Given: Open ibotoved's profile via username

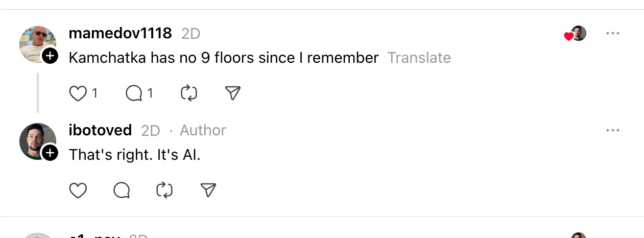Looking at the screenshot, I should pos(100,130).
